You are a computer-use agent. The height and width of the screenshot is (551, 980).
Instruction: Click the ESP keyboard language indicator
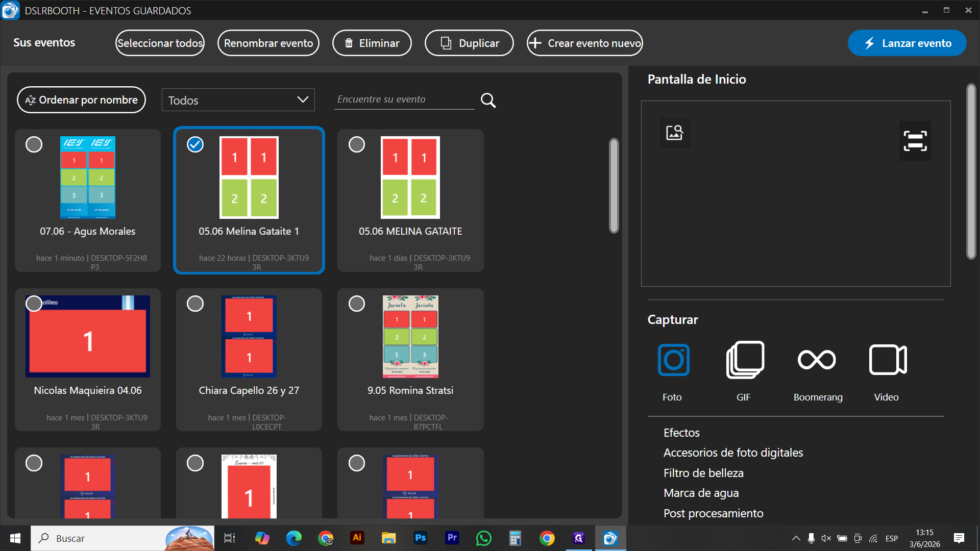click(892, 538)
